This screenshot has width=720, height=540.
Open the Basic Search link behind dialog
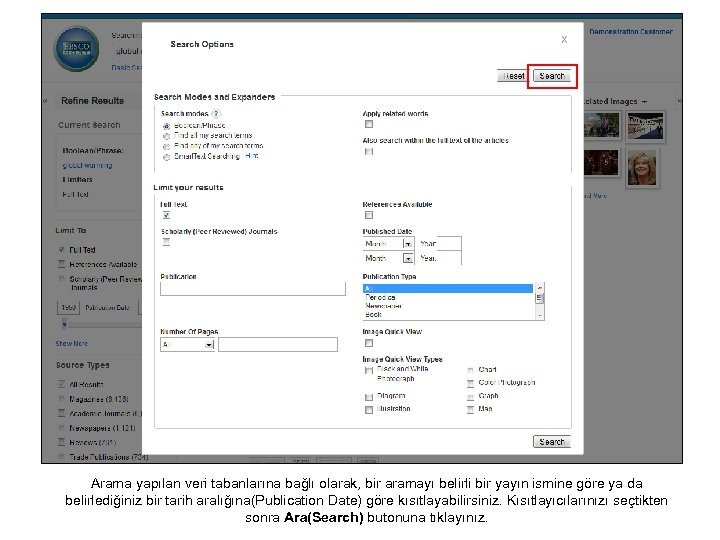[x=127, y=68]
